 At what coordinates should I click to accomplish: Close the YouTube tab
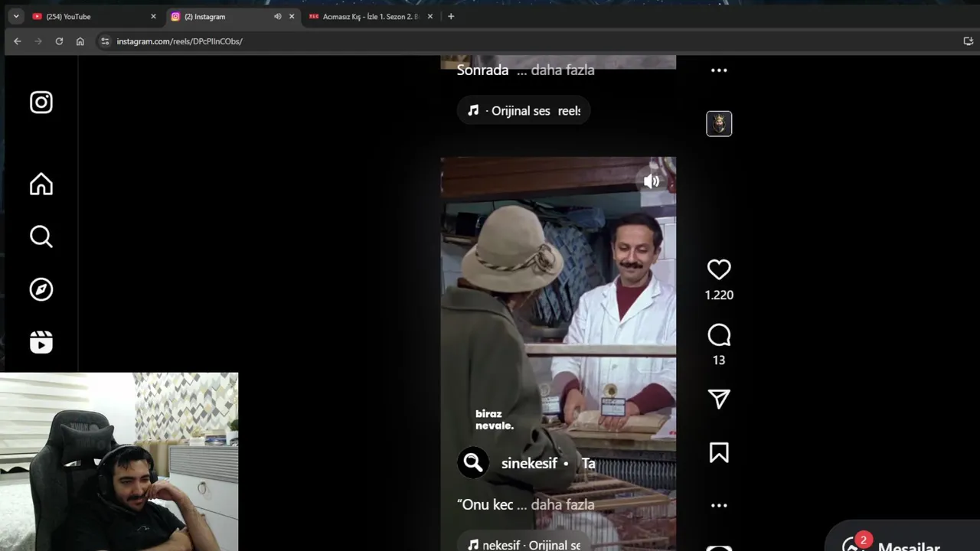153,17
